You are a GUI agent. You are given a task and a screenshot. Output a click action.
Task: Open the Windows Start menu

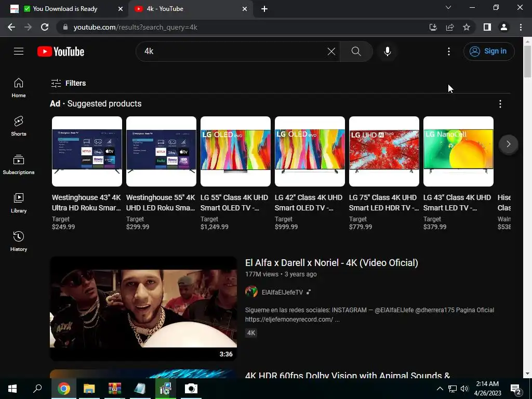coord(12,389)
